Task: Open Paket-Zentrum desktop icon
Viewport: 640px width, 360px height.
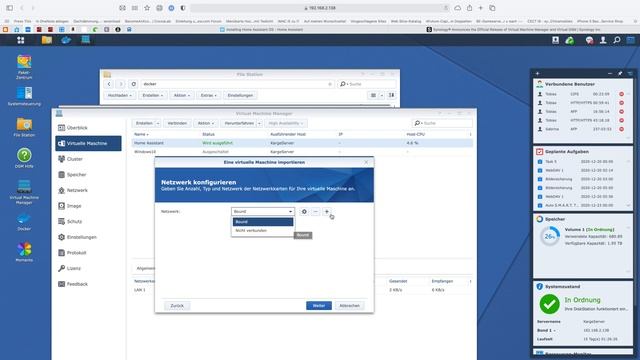Action: click(x=24, y=67)
